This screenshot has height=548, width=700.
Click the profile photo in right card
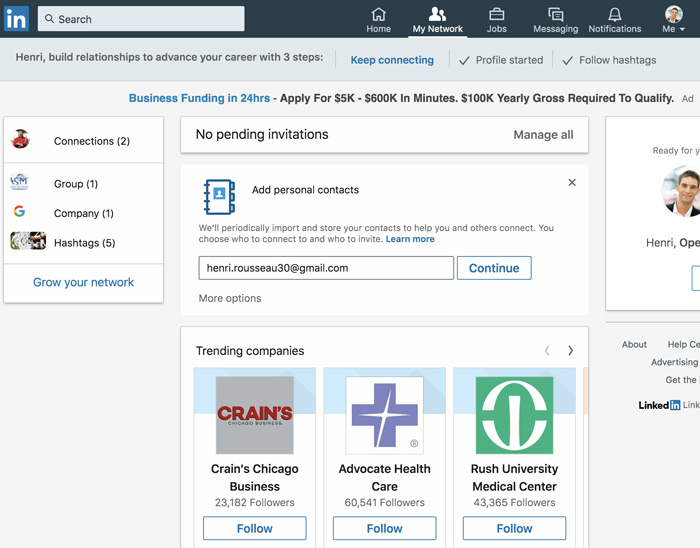point(682,191)
